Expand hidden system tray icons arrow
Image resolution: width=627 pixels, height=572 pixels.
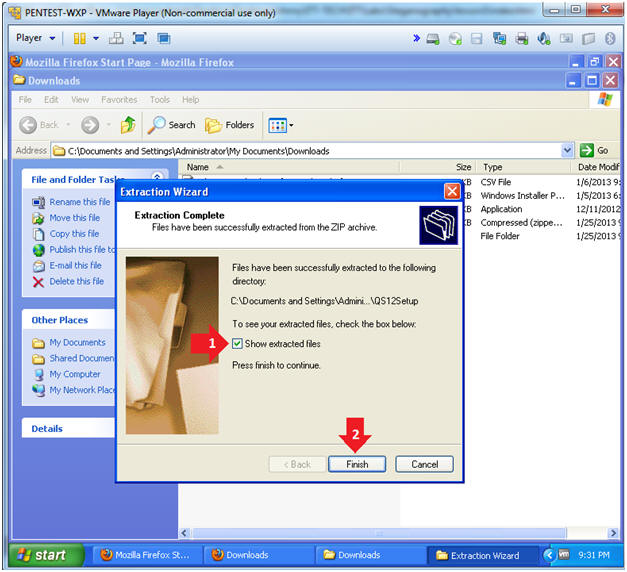point(549,555)
